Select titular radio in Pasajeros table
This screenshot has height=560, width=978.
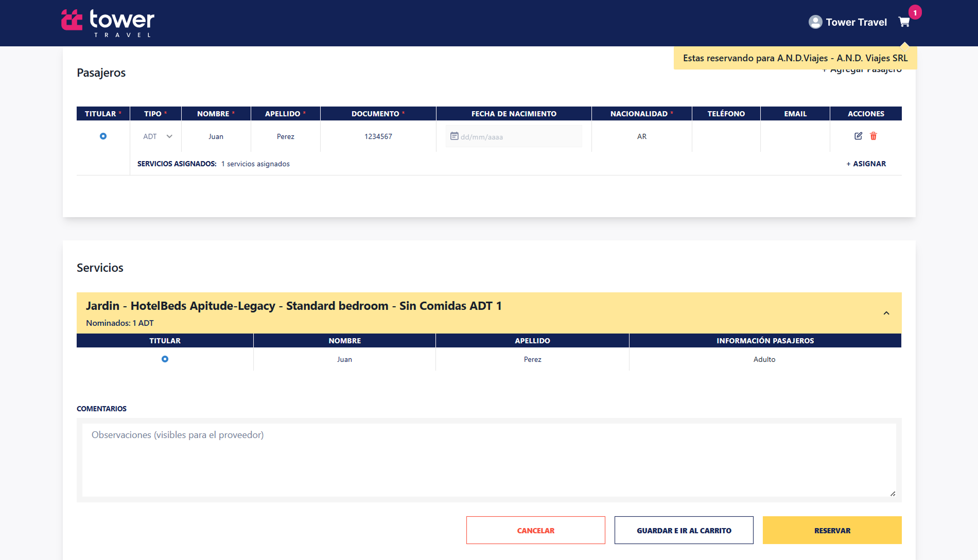(103, 136)
